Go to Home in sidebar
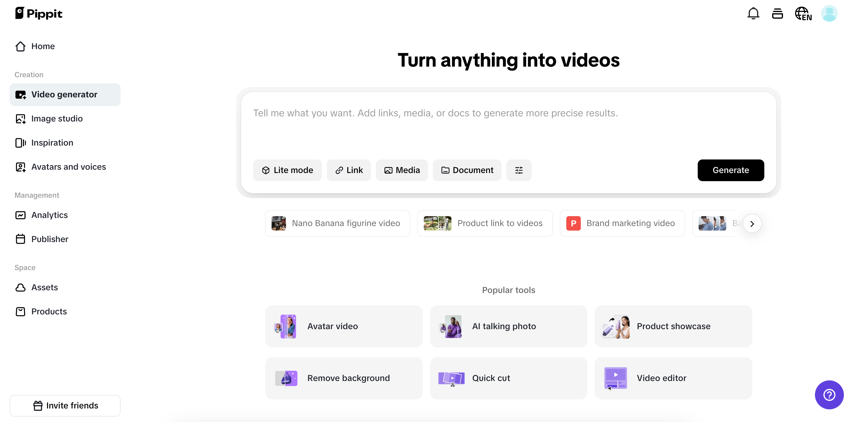This screenshot has width=868, height=422. coord(65,46)
